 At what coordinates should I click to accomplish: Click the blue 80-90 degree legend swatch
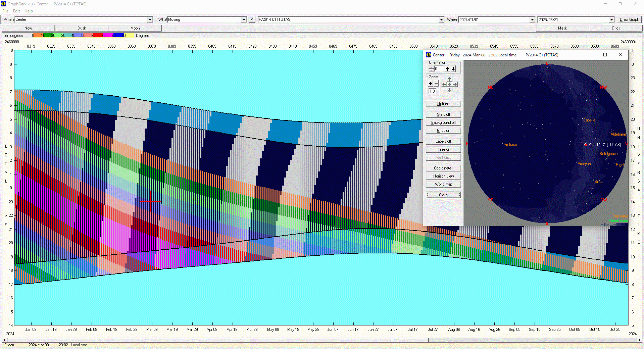(118, 35)
